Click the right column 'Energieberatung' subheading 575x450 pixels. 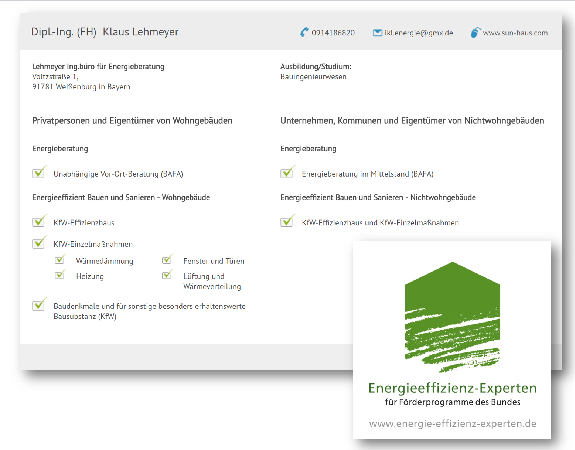pyautogui.click(x=308, y=149)
